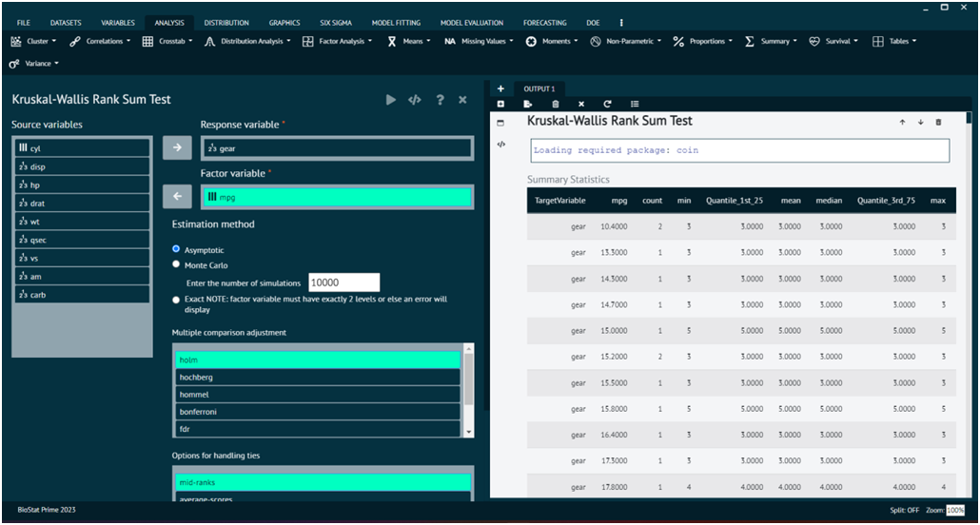Open SIX SIGMA tab
Image resolution: width=980 pixels, height=525 pixels.
336,23
